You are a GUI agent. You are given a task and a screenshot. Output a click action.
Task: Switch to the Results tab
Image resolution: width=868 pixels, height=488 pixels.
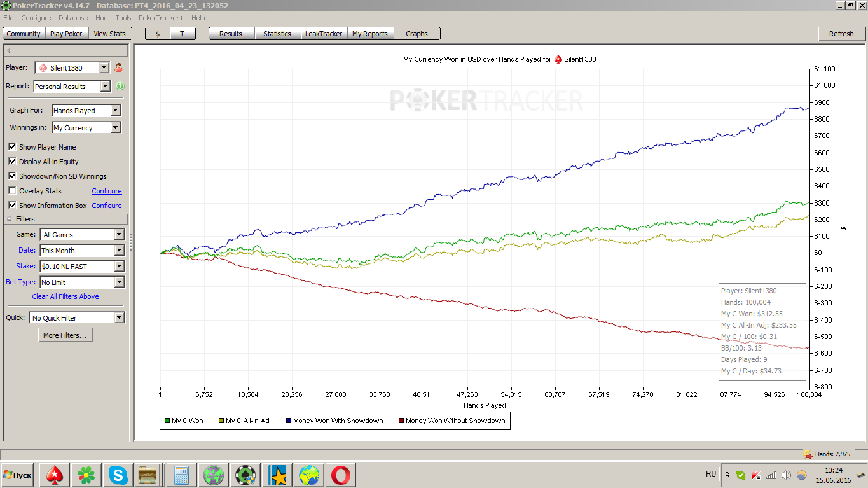click(x=231, y=34)
